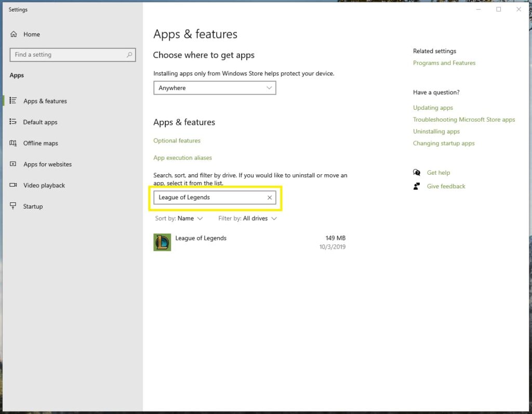The image size is (532, 414).
Task: Open the App execution aliases link
Action: pos(182,158)
